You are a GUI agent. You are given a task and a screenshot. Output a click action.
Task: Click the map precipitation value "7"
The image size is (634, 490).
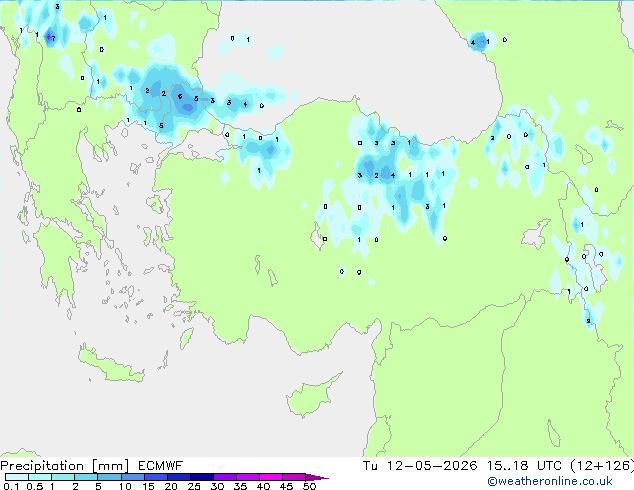(x=53, y=38)
